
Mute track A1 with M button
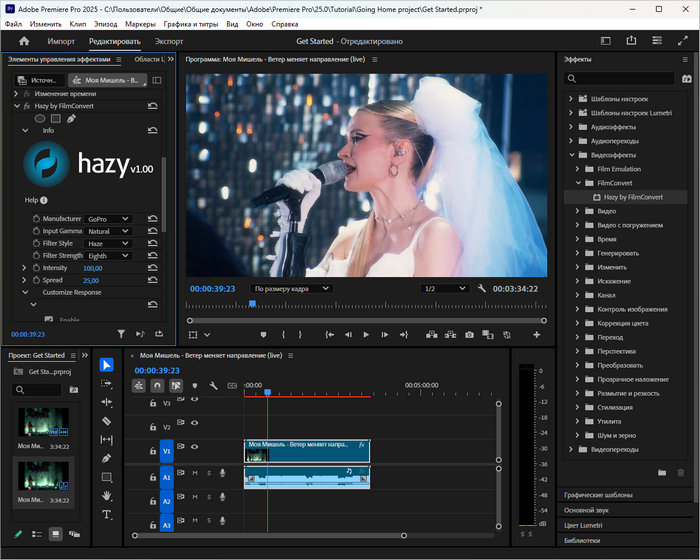195,472
